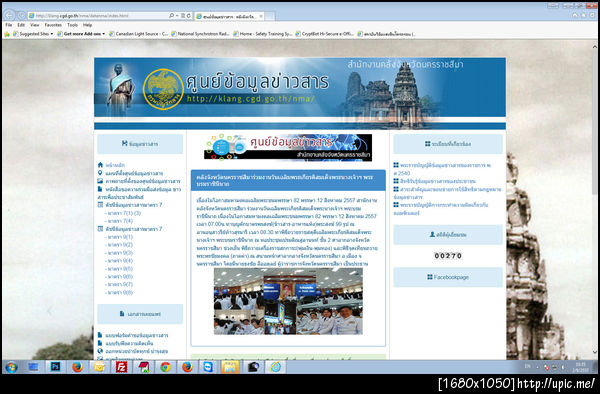Image resolution: width=600 pixels, height=394 pixels.
Task: Open CryptBot Hi-Secure e-Offi... favorite
Action: coord(324,34)
